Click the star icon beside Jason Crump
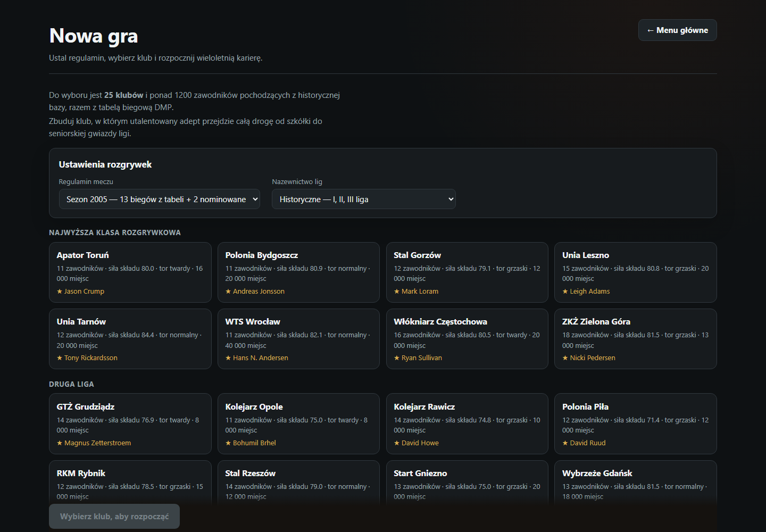Screen dimensions: 766x532 click(60, 292)
